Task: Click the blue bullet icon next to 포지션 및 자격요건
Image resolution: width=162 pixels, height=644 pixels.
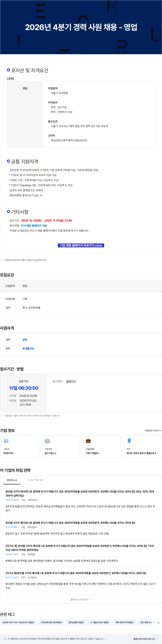Action: pyautogui.click(x=8, y=70)
